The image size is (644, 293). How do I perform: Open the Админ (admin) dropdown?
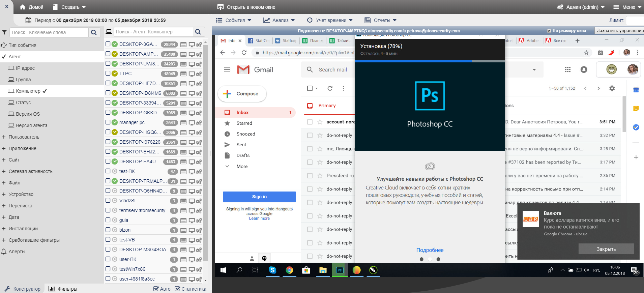[x=581, y=7]
